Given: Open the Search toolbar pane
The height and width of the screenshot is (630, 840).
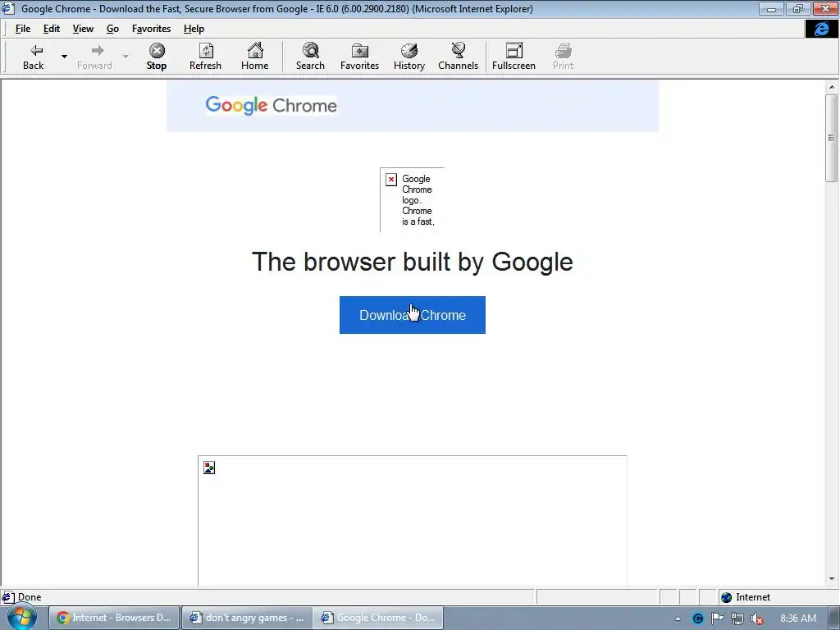Looking at the screenshot, I should [x=310, y=57].
